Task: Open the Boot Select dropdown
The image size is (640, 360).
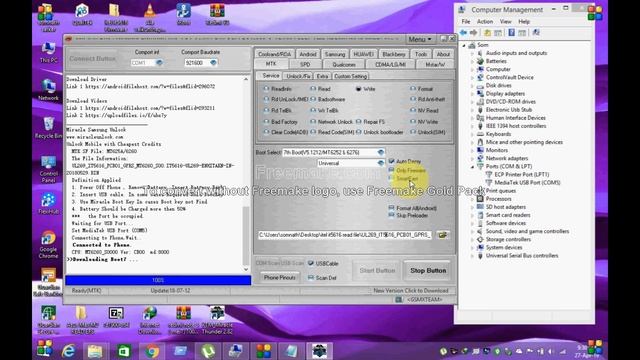Action: (381, 152)
